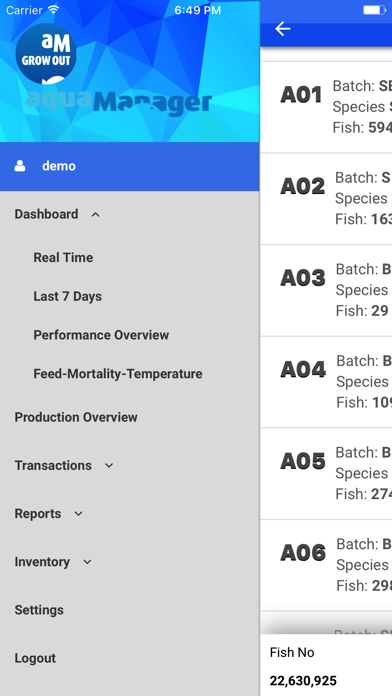
Task: Select cage A01 row
Action: coord(326,107)
